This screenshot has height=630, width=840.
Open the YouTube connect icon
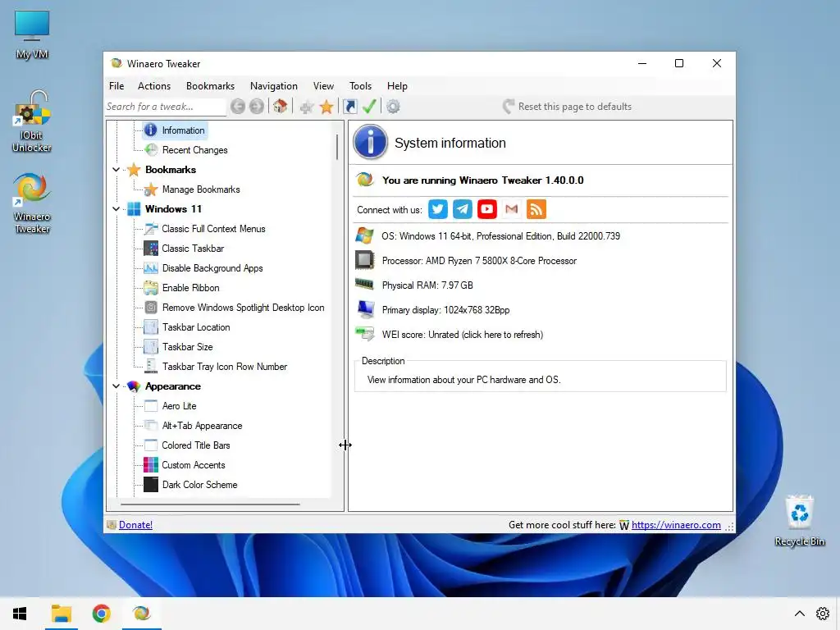click(487, 209)
